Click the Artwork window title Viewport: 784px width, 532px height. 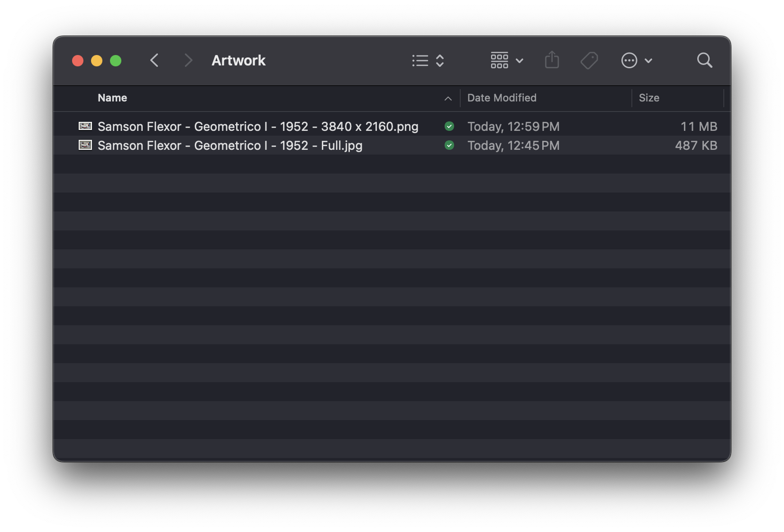[238, 60]
